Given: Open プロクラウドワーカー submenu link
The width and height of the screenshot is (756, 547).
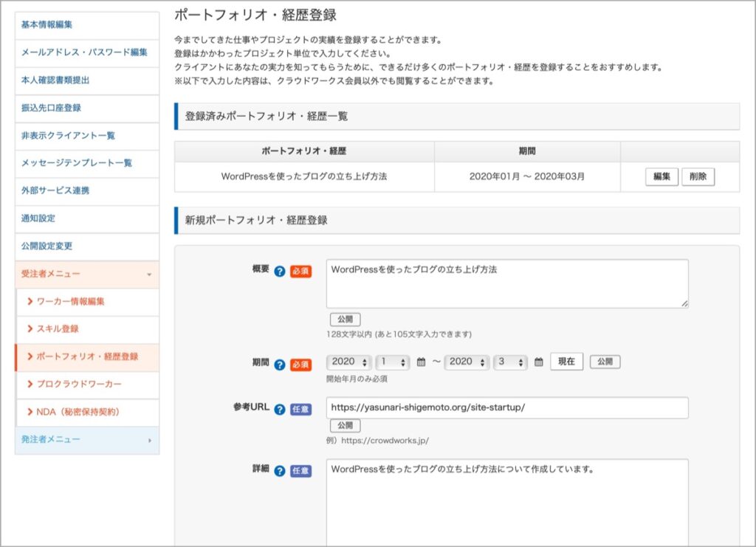Looking at the screenshot, I should [x=88, y=385].
